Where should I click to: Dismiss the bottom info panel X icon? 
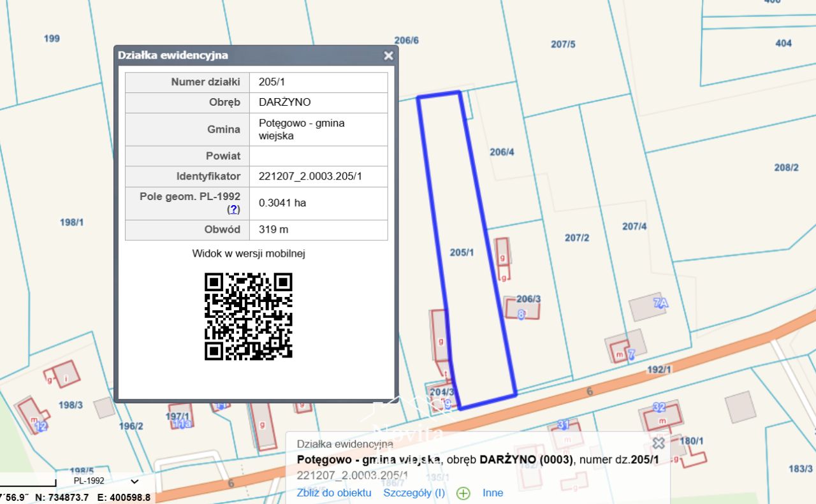[x=659, y=443]
